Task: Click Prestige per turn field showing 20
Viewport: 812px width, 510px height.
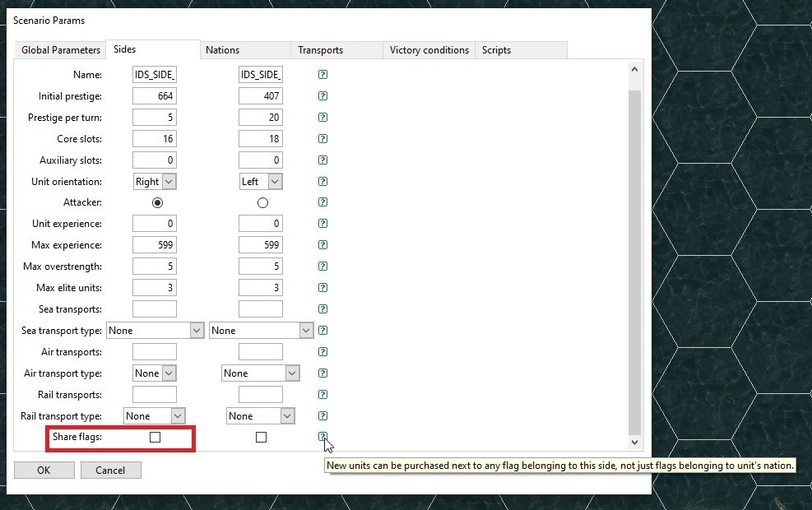Action: tap(261, 118)
